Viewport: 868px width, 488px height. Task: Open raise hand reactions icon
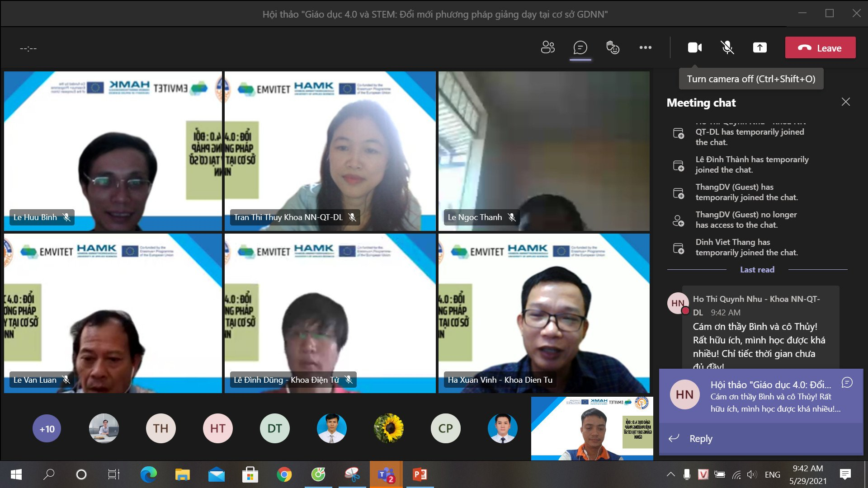[x=613, y=47]
